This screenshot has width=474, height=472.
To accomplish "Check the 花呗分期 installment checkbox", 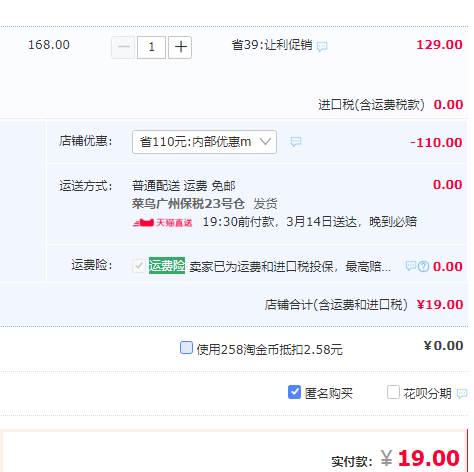I will point(393,392).
